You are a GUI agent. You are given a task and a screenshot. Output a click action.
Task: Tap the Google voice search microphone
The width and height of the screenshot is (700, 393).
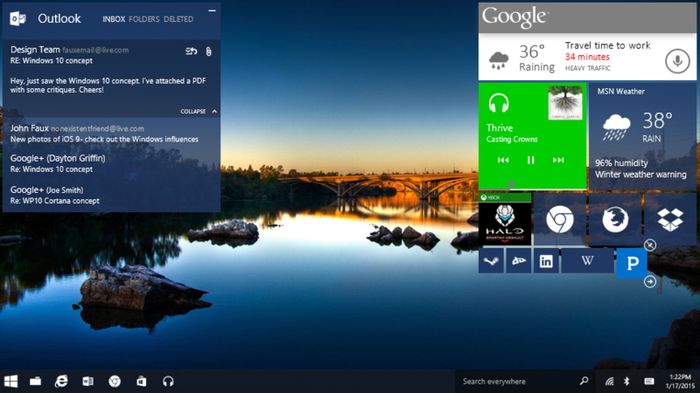(677, 61)
